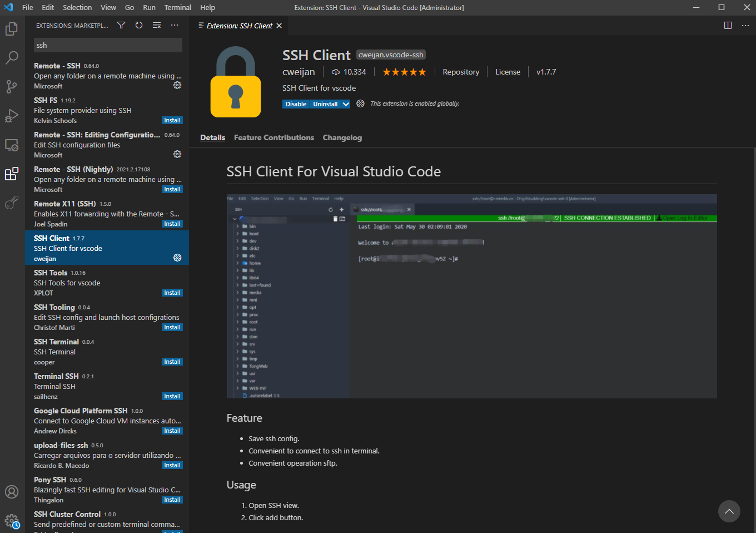Open the Help menu
Image resolution: width=756 pixels, height=533 pixels.
click(x=208, y=7)
